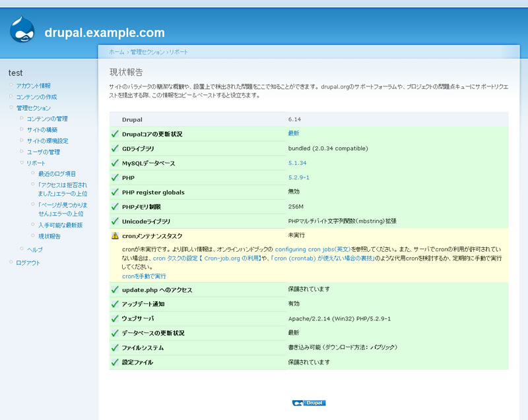Click the 書き込み可能 value for ファイルシステム
The image size is (528, 420).
[343, 347]
